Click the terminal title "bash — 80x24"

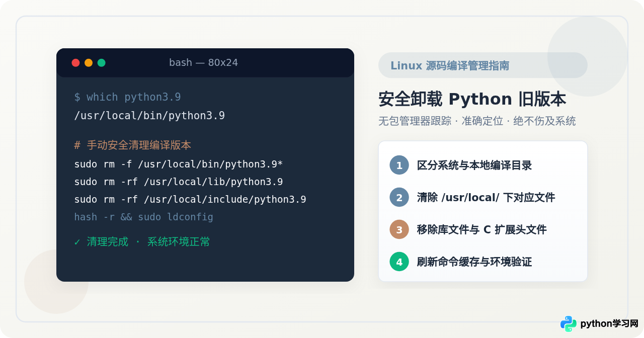pyautogui.click(x=203, y=63)
